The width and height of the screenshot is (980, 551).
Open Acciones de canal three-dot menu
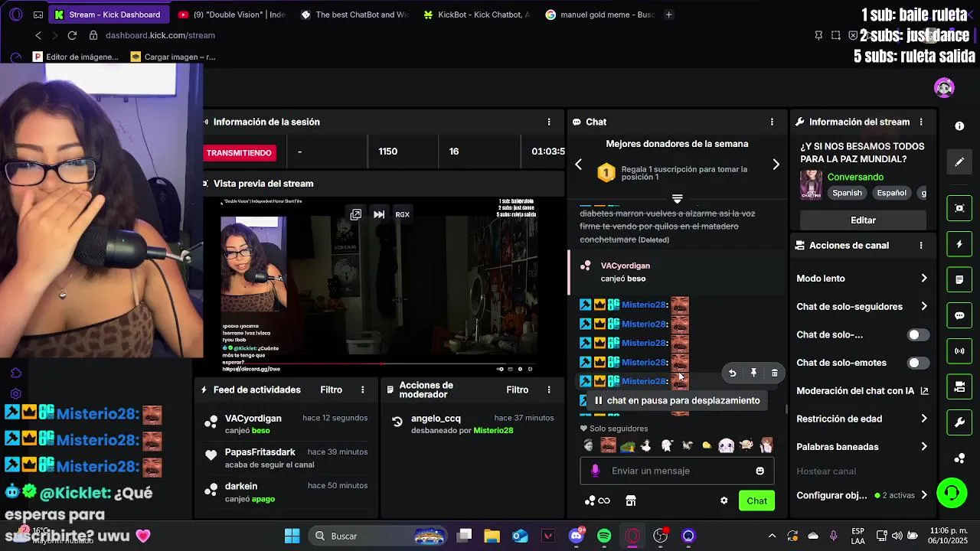(921, 246)
